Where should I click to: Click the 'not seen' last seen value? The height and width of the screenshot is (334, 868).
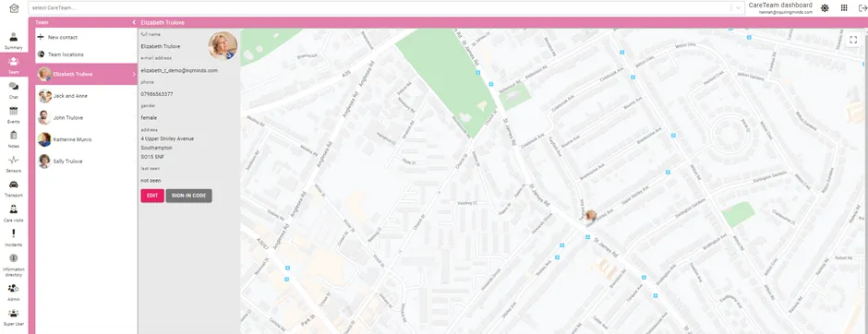point(150,181)
